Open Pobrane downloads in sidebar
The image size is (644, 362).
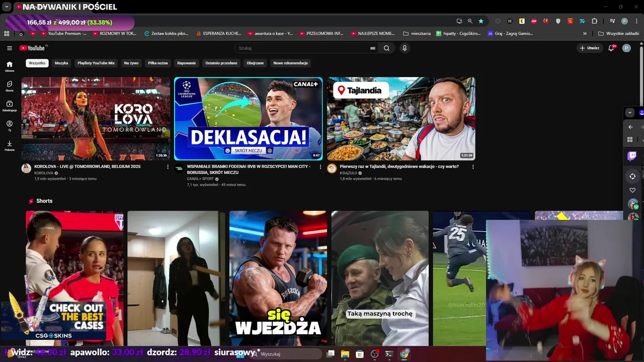point(10,146)
